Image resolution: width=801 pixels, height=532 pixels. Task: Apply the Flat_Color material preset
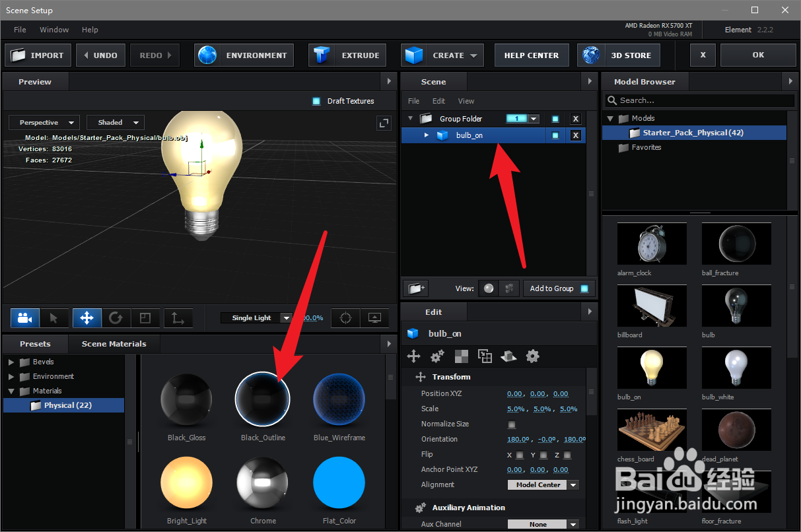339,483
